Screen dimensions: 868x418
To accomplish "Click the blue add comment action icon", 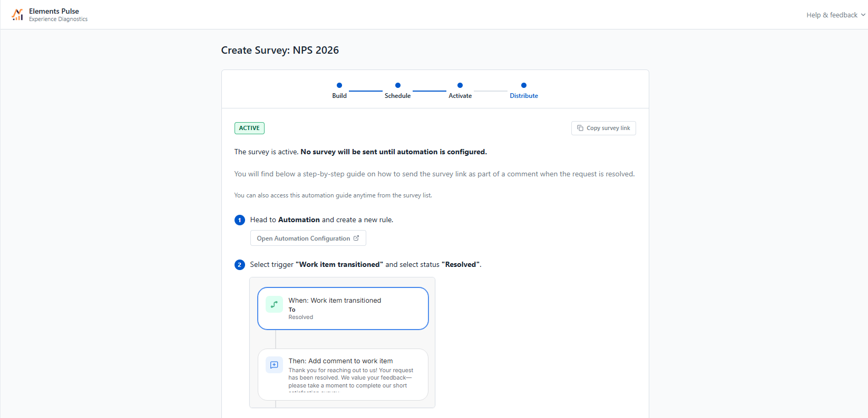I will click(274, 365).
